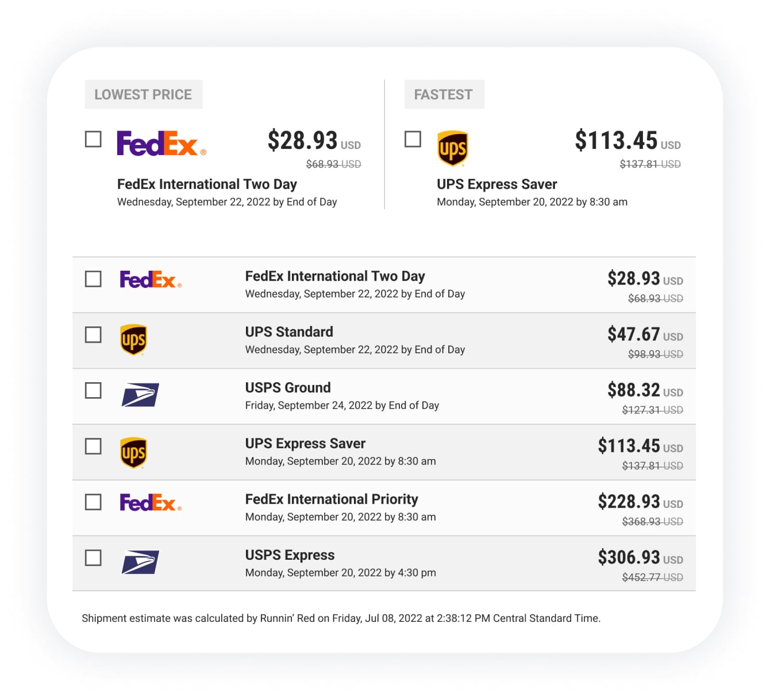Click the UPS logo in UPS Standard row

point(133,340)
